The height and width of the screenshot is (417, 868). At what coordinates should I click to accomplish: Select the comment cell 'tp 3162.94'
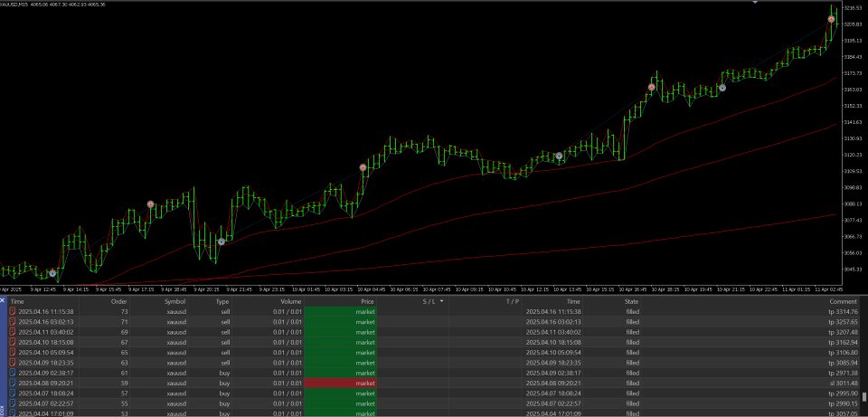tap(843, 342)
